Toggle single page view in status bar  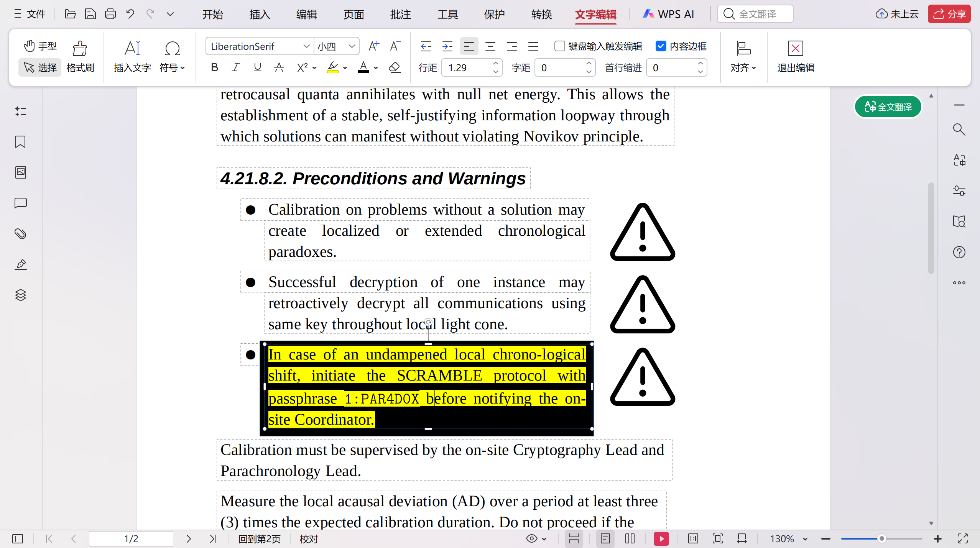coord(605,539)
